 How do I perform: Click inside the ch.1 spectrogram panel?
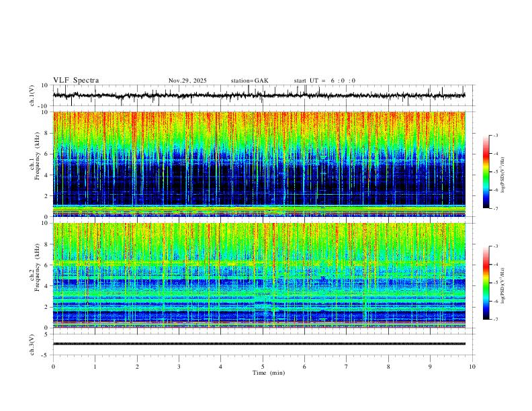click(x=259, y=164)
